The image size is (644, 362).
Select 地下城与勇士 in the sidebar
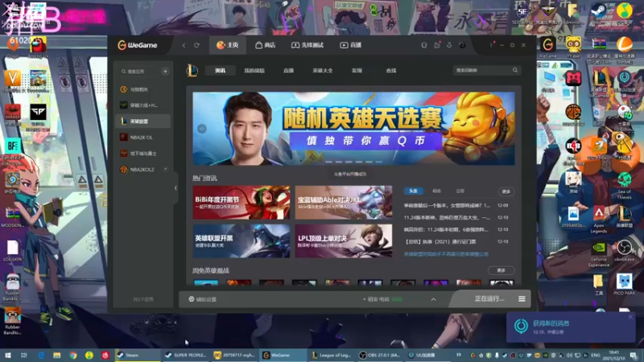142,153
